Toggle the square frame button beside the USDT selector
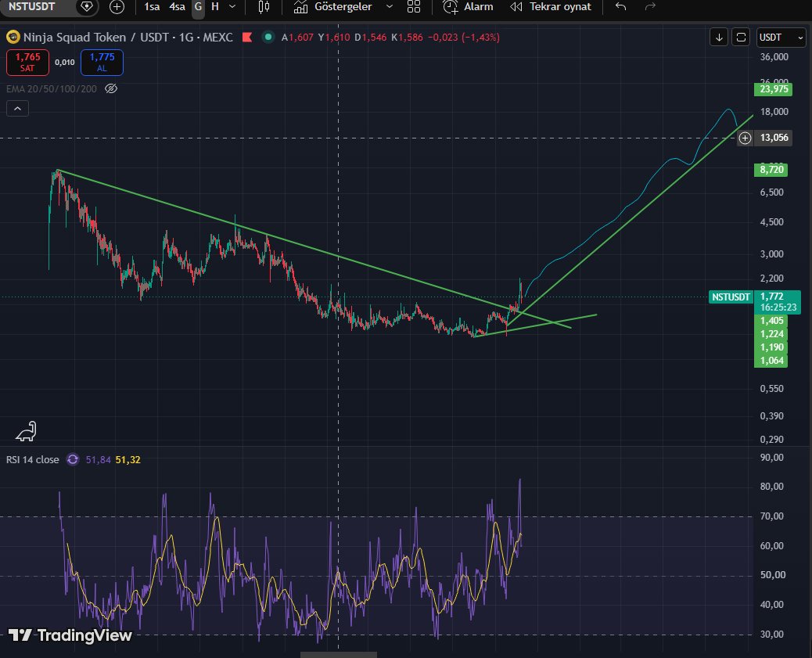Screen dimensions: 812x658 pos(741,38)
